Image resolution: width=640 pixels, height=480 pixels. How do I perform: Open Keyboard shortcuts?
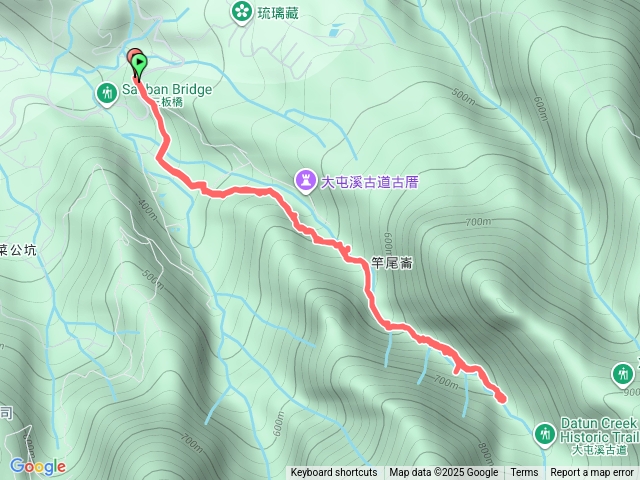(x=333, y=473)
